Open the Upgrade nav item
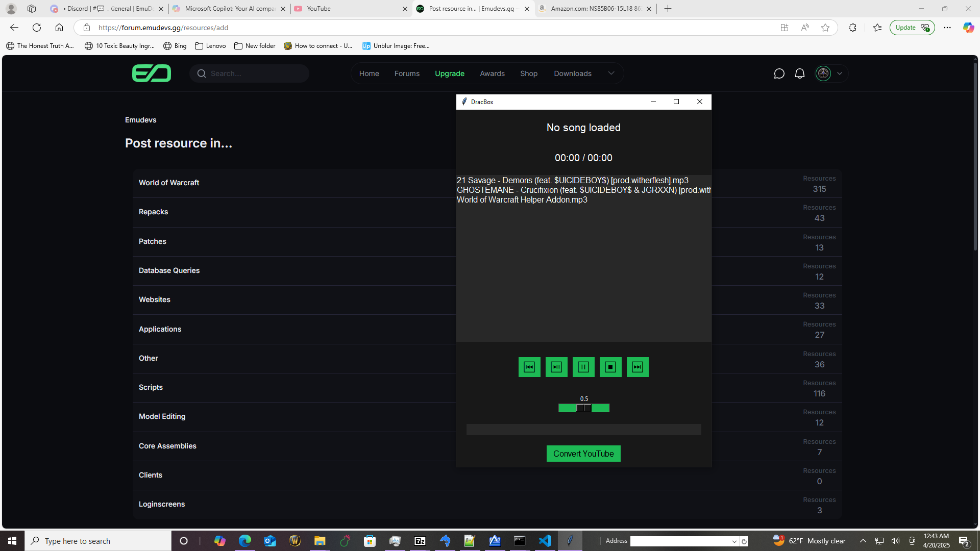This screenshot has width=980, height=551. click(x=450, y=73)
